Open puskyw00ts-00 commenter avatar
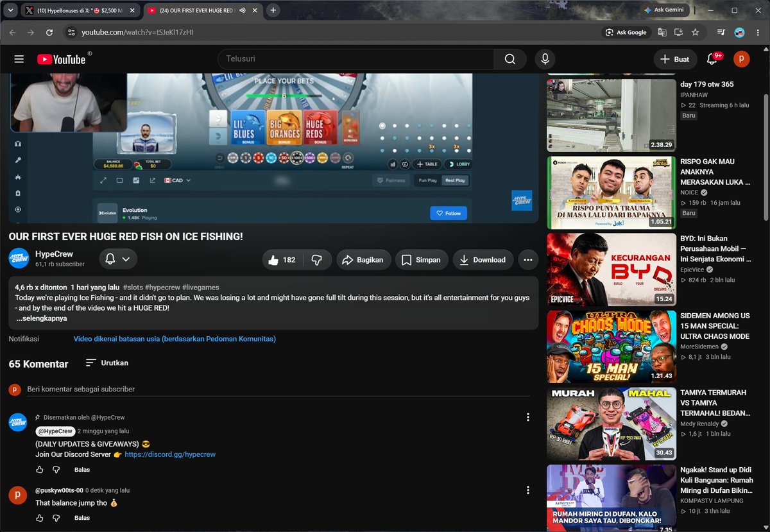Image resolution: width=770 pixels, height=532 pixels. [17, 495]
